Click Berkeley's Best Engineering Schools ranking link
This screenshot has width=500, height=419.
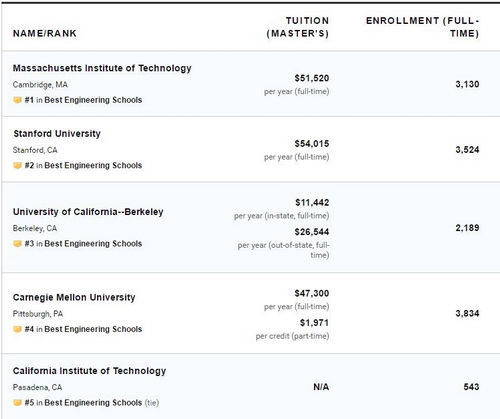pyautogui.click(x=93, y=244)
